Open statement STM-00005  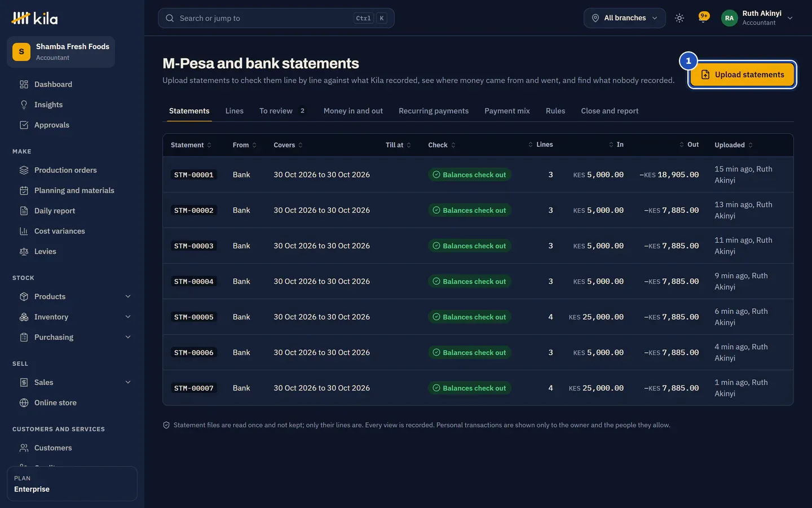click(194, 317)
